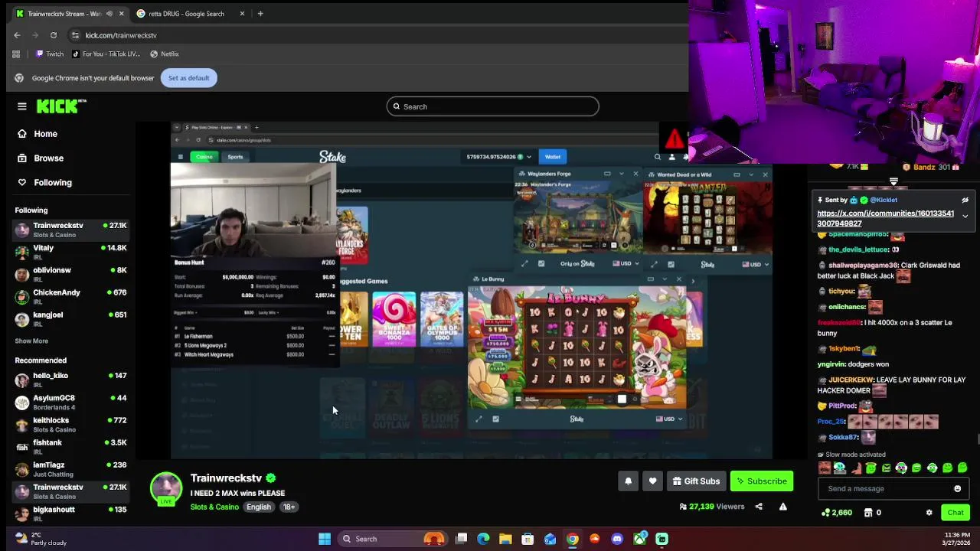
Task: Select the Trainwreckstv Stream browser tab
Action: tap(64, 14)
